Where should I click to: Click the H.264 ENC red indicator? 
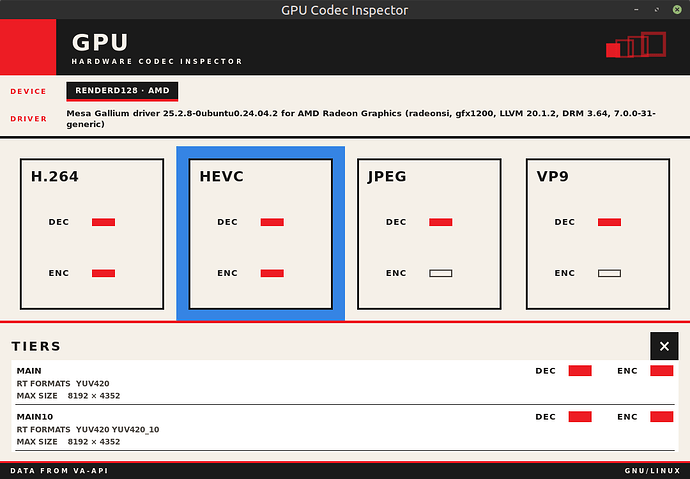tap(103, 273)
